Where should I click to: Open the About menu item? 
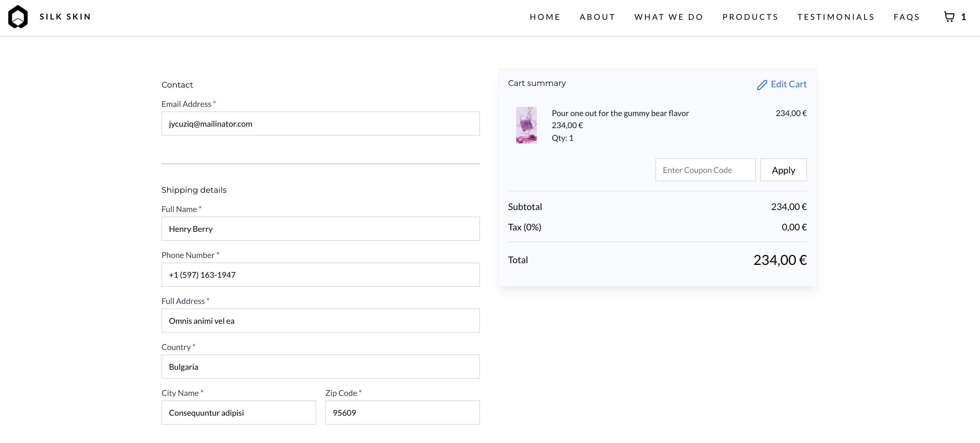[x=597, y=17]
